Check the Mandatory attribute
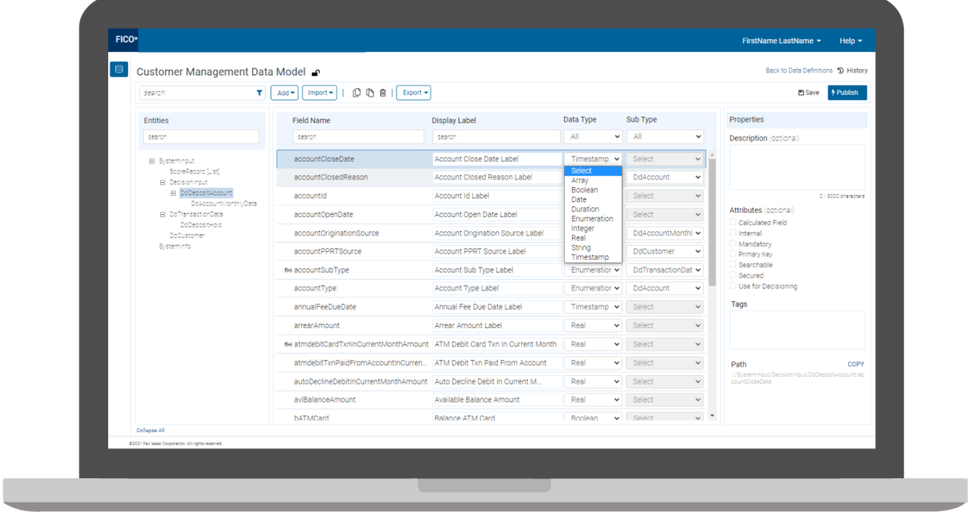This screenshot has height=519, width=980. [733, 244]
